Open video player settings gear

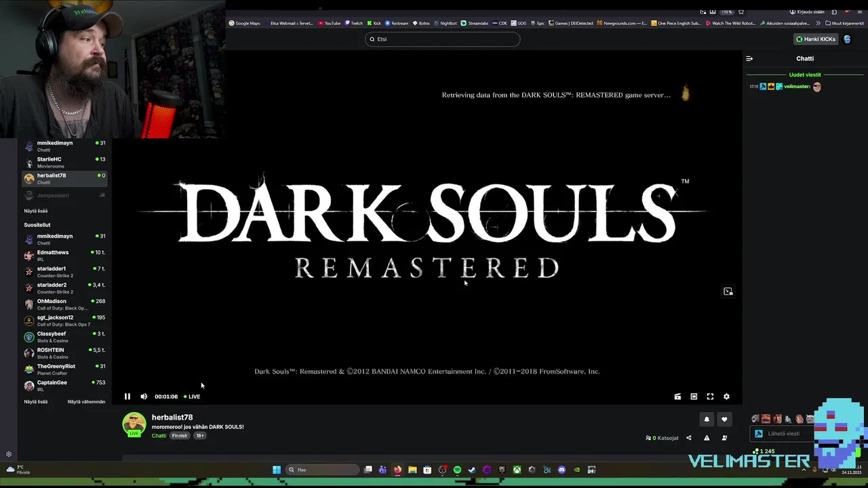726,396
